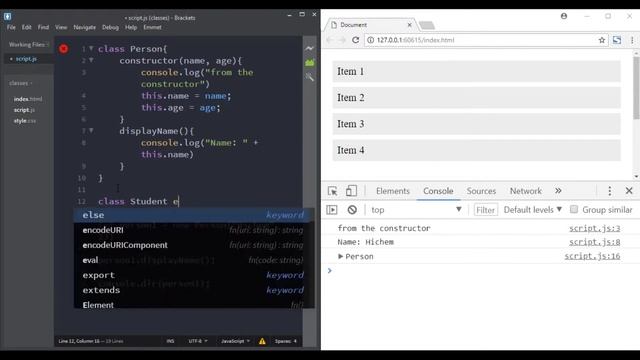The width and height of the screenshot is (640, 360).
Task: Toggle INS insert mode in status bar
Action: (170, 341)
